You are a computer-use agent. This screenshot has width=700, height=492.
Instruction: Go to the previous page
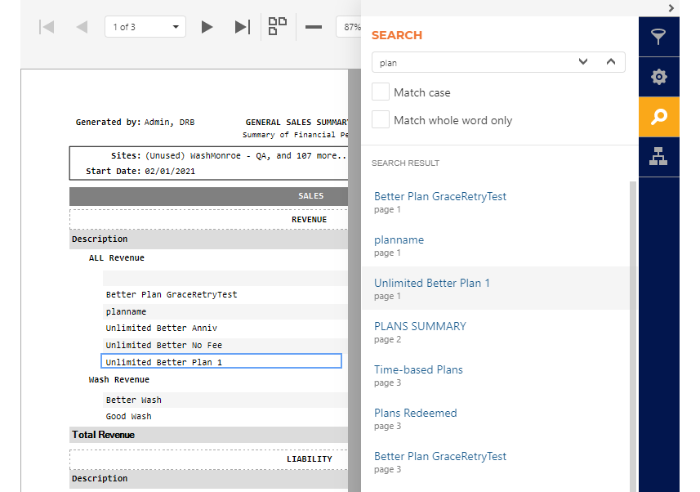pyautogui.click(x=81, y=27)
